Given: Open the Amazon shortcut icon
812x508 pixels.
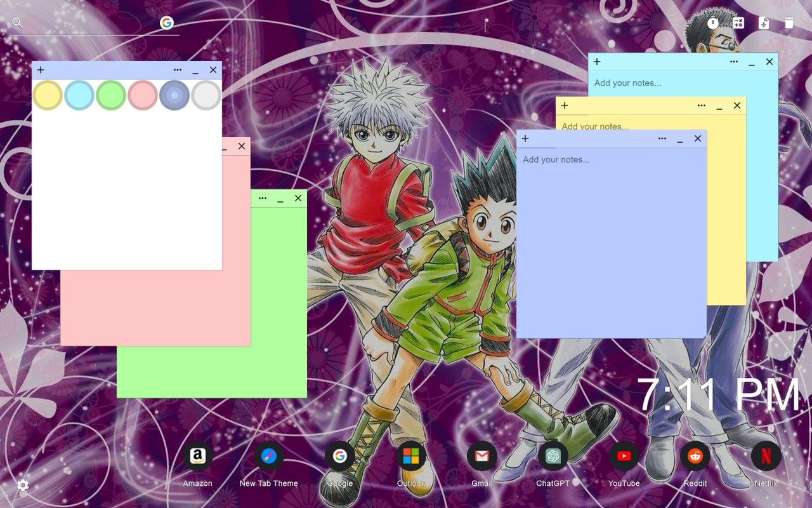Looking at the screenshot, I should coord(198,456).
